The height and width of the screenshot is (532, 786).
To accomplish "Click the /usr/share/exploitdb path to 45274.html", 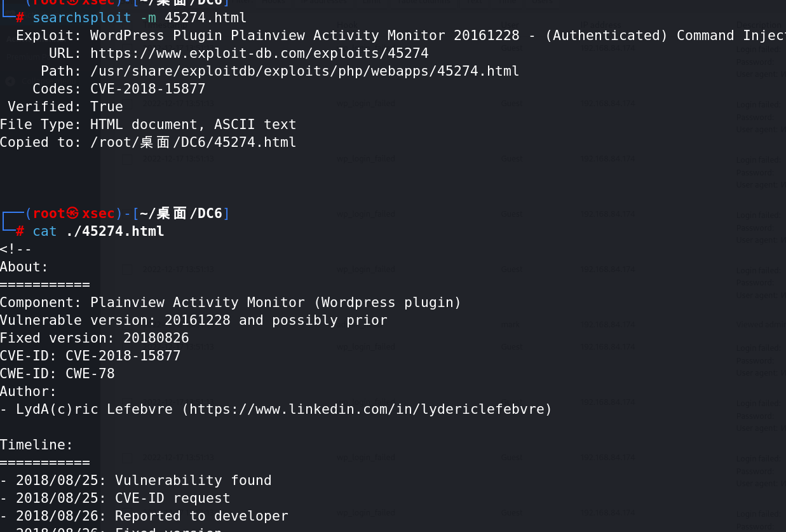I will (x=305, y=71).
